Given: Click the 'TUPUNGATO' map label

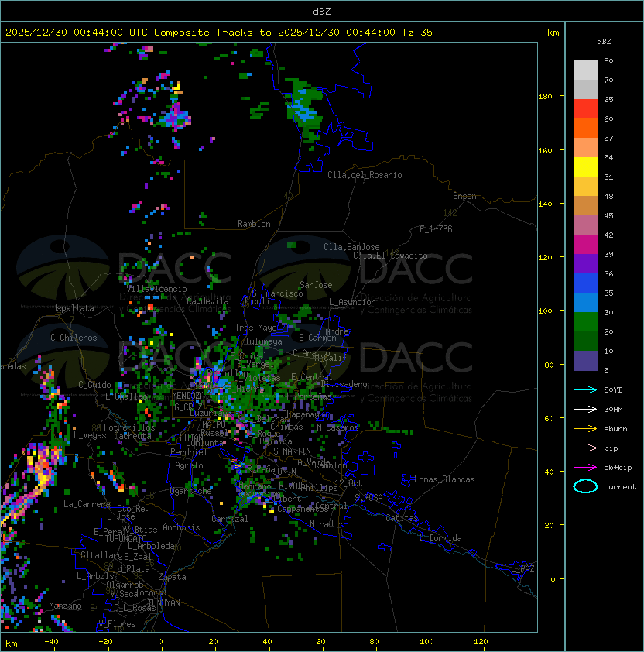Looking at the screenshot, I should click(x=125, y=538).
